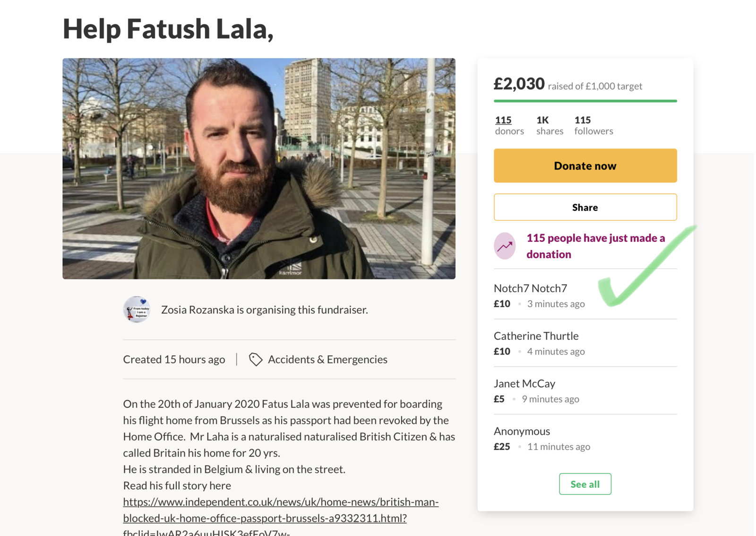Open the Accidents & Emergencies category
The height and width of the screenshot is (536, 756).
(x=327, y=360)
